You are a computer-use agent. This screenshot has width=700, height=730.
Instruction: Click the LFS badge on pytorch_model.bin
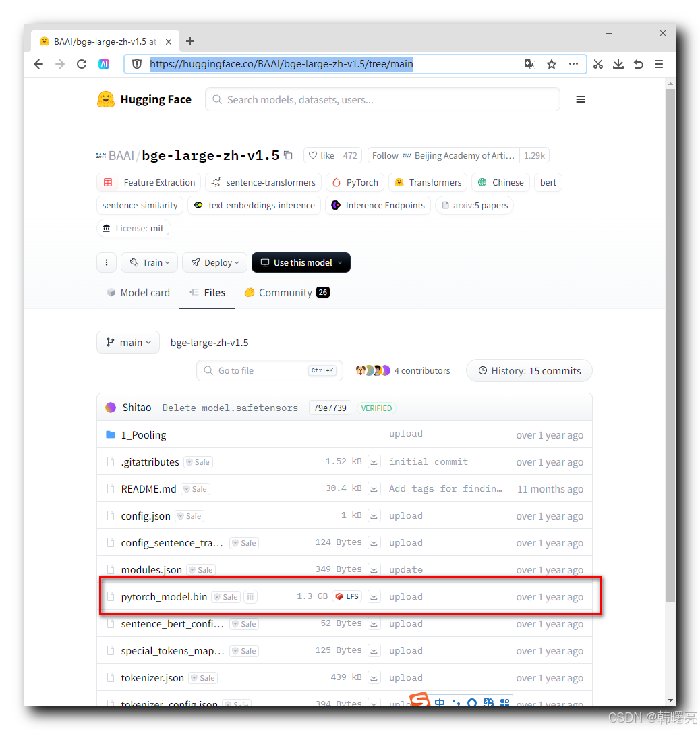tap(347, 597)
